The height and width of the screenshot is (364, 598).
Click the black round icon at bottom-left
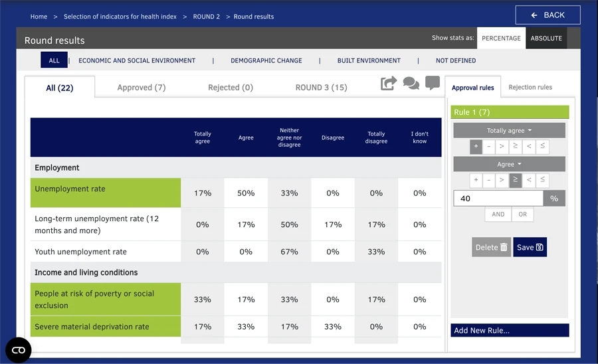(19, 350)
